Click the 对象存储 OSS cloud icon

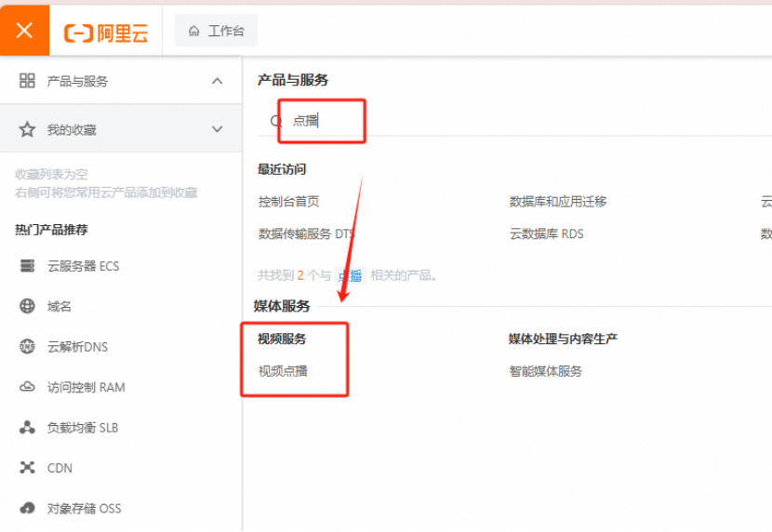pyautogui.click(x=27, y=508)
